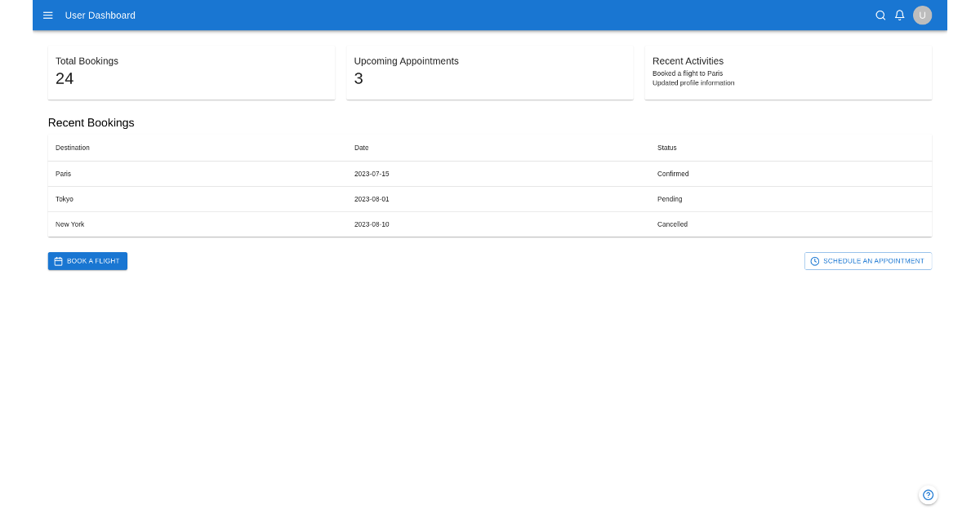Click the Destination column header
The image size is (980, 514).
pyautogui.click(x=73, y=148)
